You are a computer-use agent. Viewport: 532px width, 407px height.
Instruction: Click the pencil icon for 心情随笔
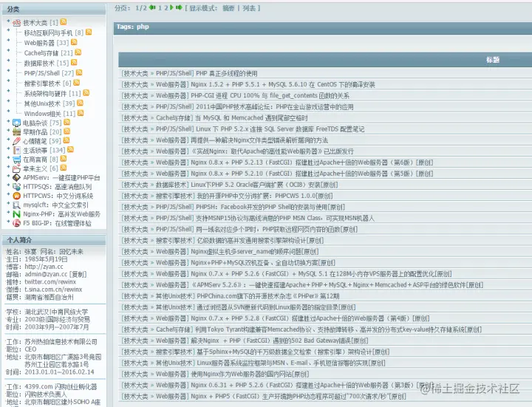16,141
